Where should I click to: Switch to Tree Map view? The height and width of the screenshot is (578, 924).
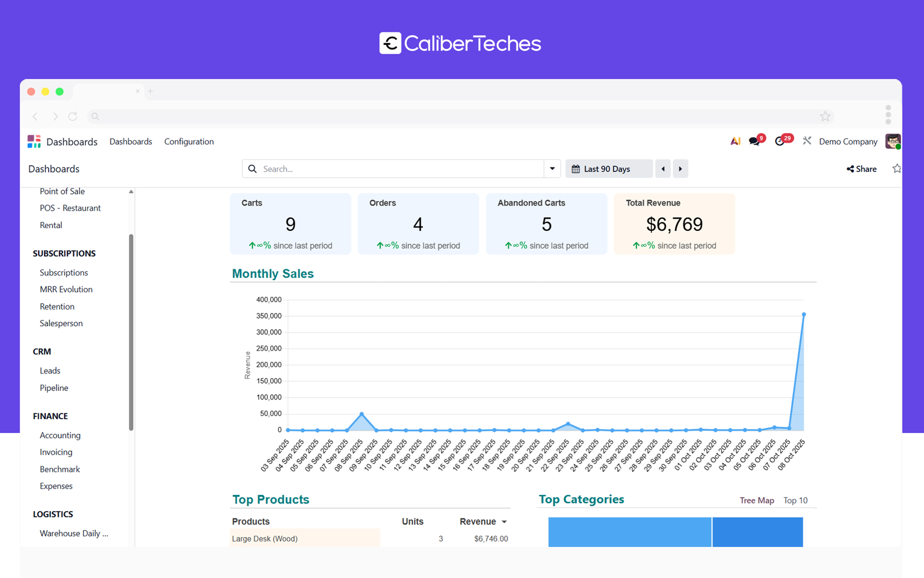tap(757, 501)
